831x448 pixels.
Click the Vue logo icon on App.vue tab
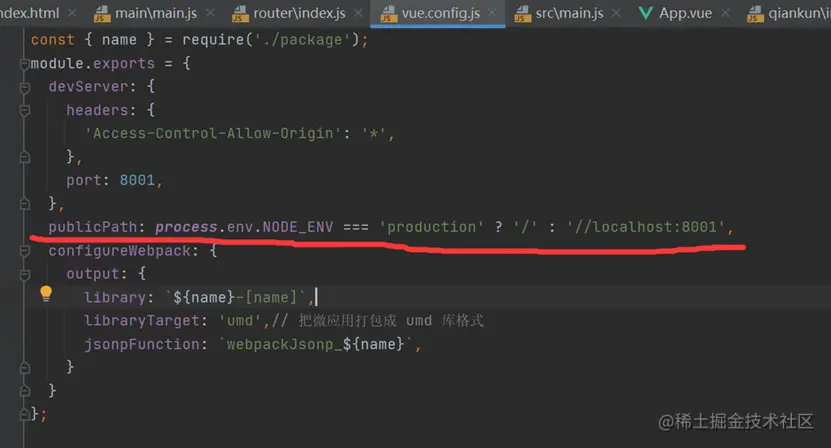click(x=646, y=13)
